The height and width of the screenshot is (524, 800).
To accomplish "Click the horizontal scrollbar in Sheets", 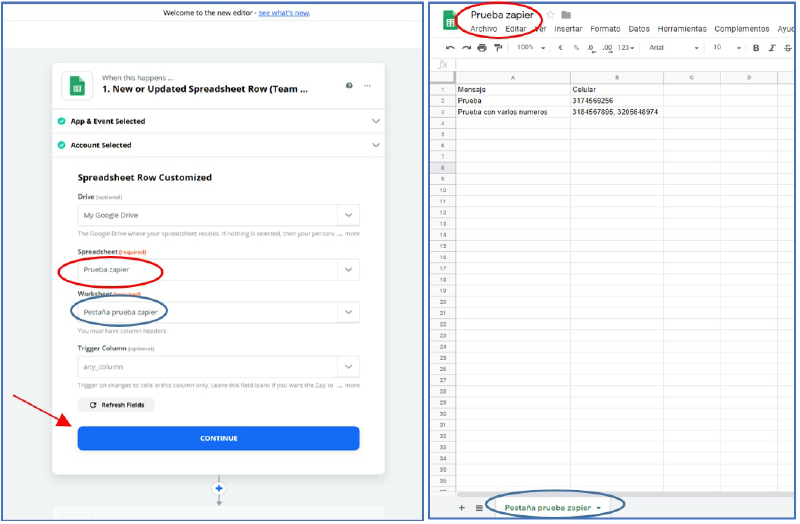I will coord(625,494).
